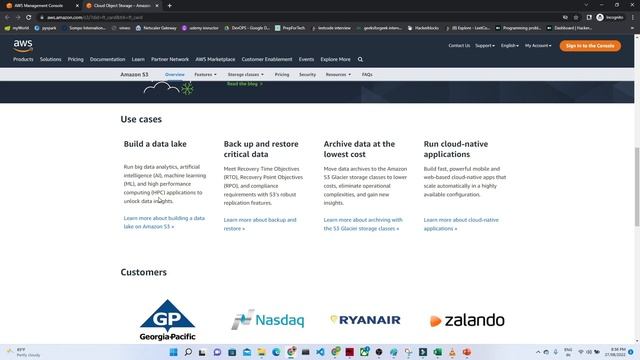Click Sign In to the Console button

pos(590,46)
